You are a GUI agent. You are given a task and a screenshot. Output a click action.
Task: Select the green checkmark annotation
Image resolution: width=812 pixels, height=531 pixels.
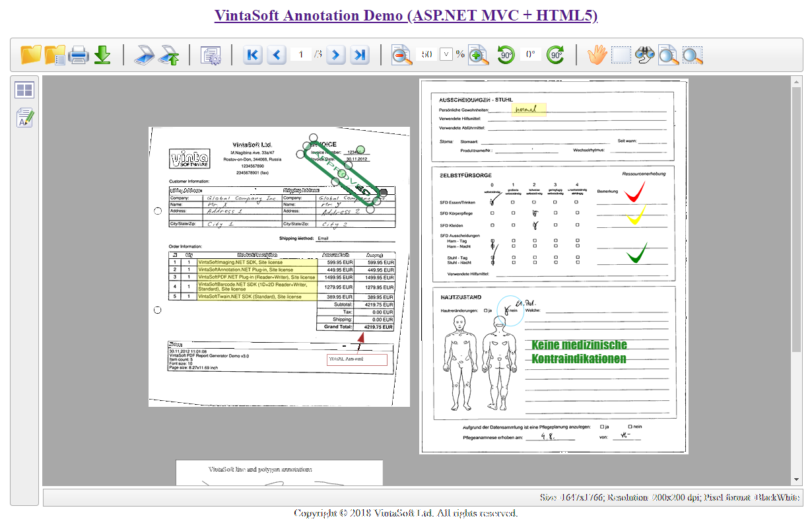pos(636,253)
